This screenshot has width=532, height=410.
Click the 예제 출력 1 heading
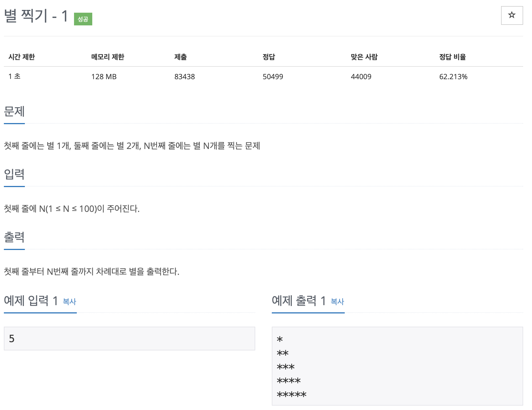click(x=299, y=301)
